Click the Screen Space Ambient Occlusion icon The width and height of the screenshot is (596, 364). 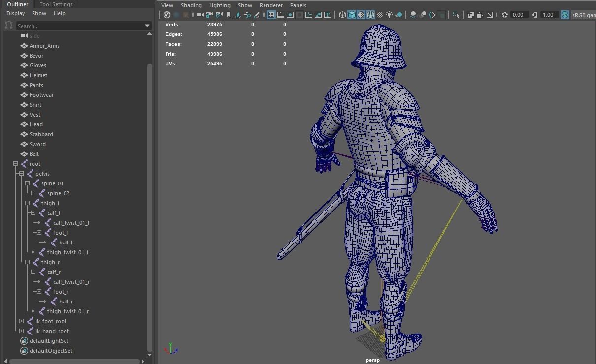click(413, 15)
